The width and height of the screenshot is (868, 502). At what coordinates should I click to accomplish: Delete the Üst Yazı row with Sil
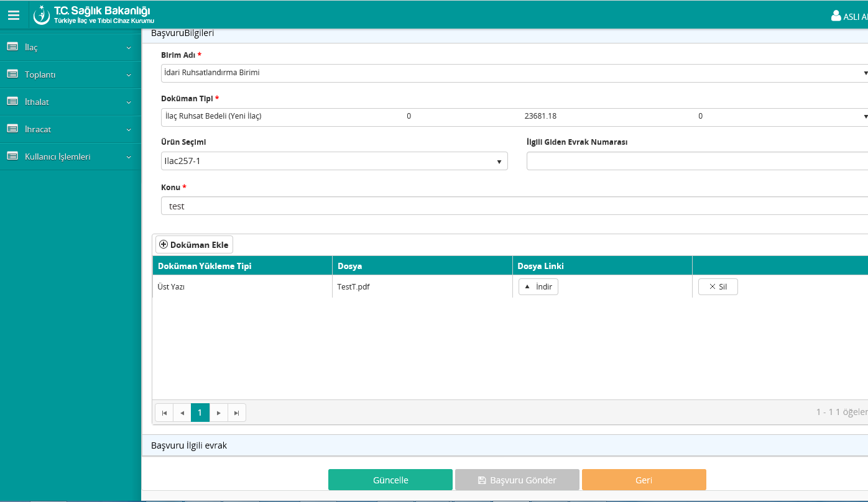tap(718, 286)
